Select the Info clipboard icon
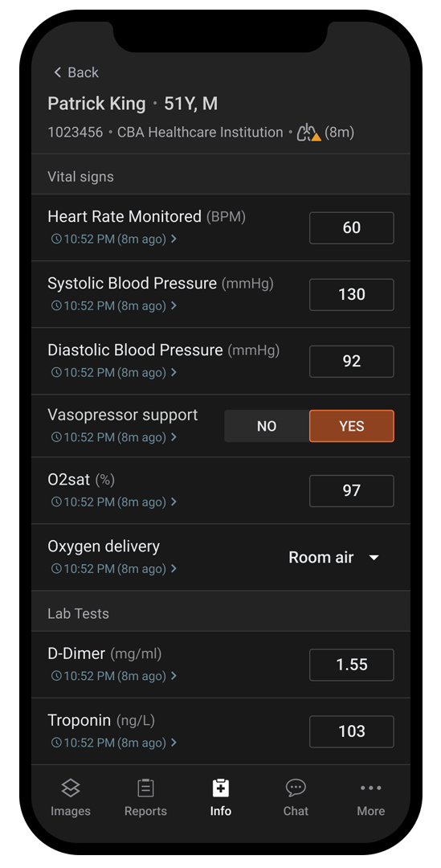This screenshot has height=868, width=441. coord(220,788)
